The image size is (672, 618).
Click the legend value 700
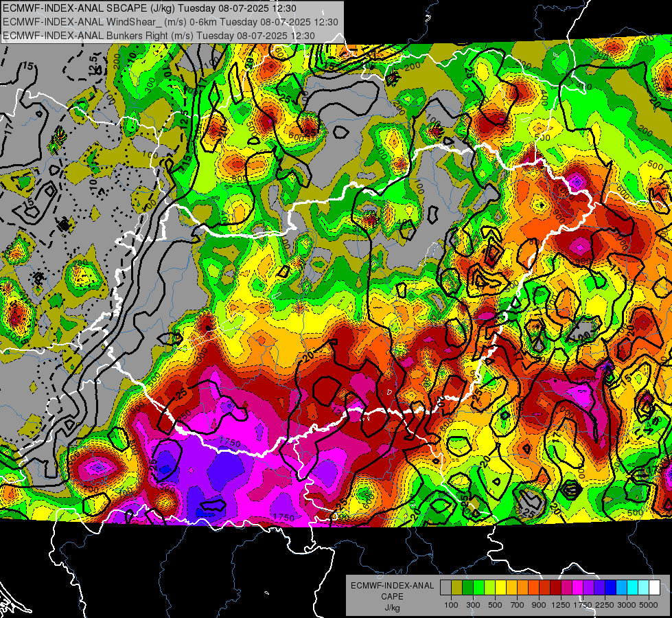[518, 605]
